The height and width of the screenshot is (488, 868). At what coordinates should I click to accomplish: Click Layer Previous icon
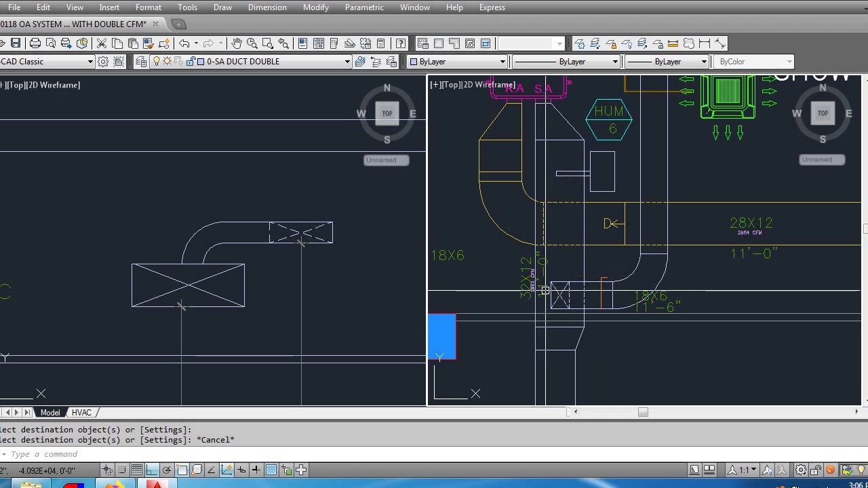(x=376, y=62)
